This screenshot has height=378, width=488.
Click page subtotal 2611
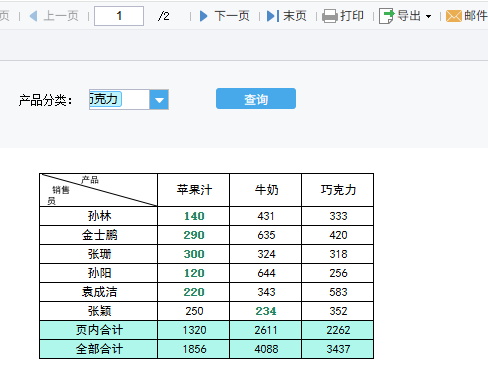tap(266, 330)
